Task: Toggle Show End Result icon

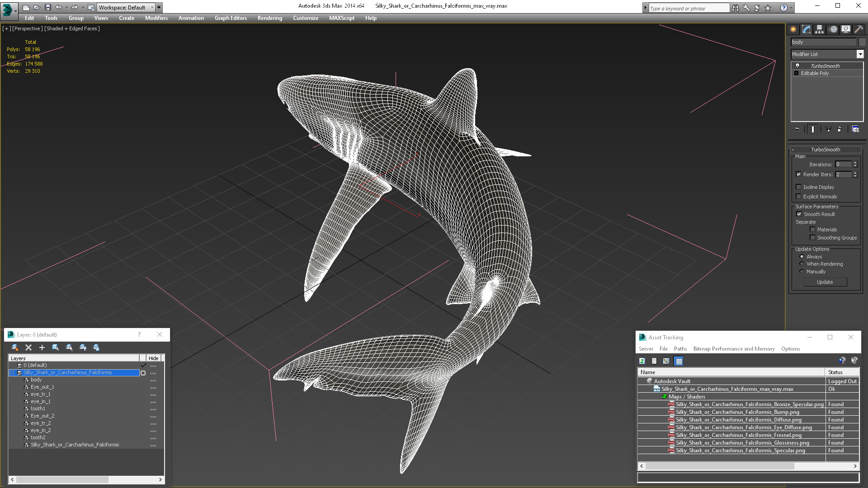Action: coord(813,129)
